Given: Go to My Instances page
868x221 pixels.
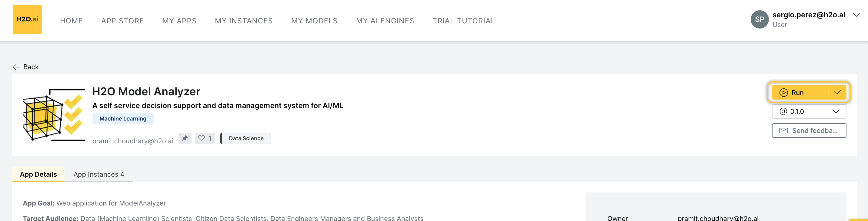Looking at the screenshot, I should tap(244, 21).
